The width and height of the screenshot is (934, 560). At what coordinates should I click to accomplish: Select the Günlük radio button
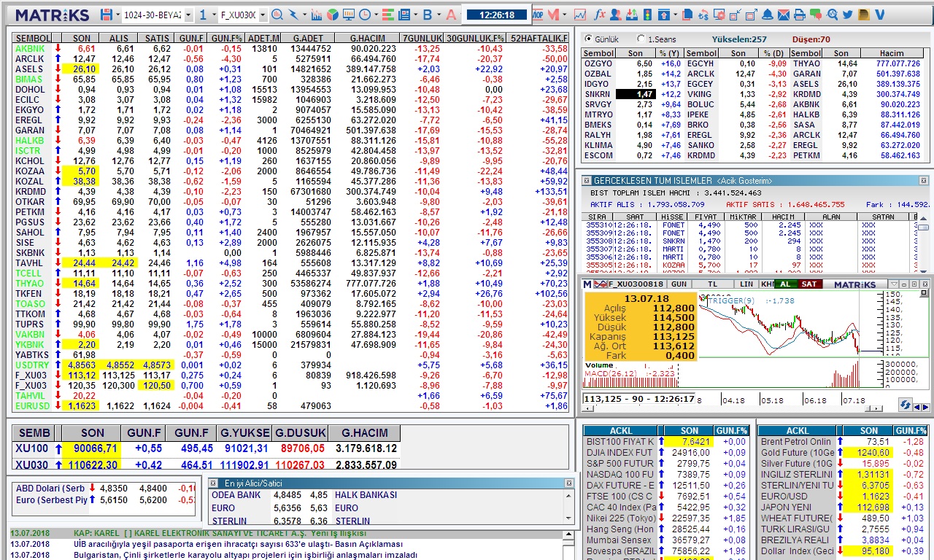tap(588, 39)
